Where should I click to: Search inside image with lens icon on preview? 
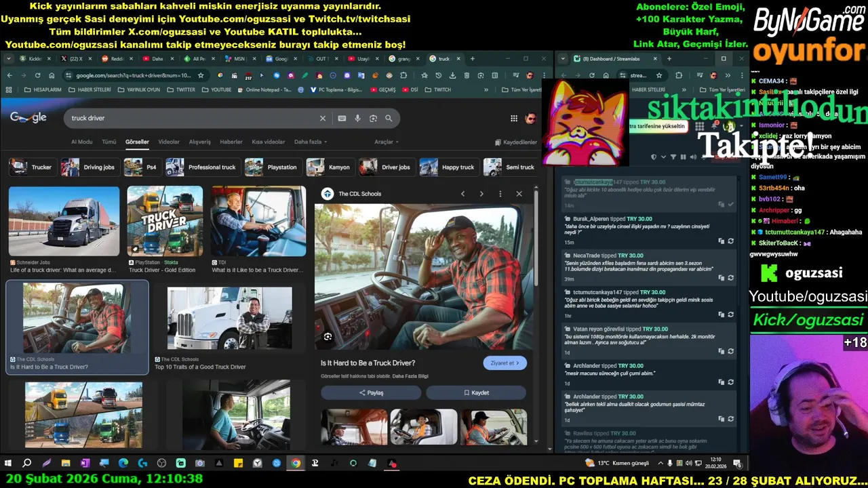(x=328, y=336)
